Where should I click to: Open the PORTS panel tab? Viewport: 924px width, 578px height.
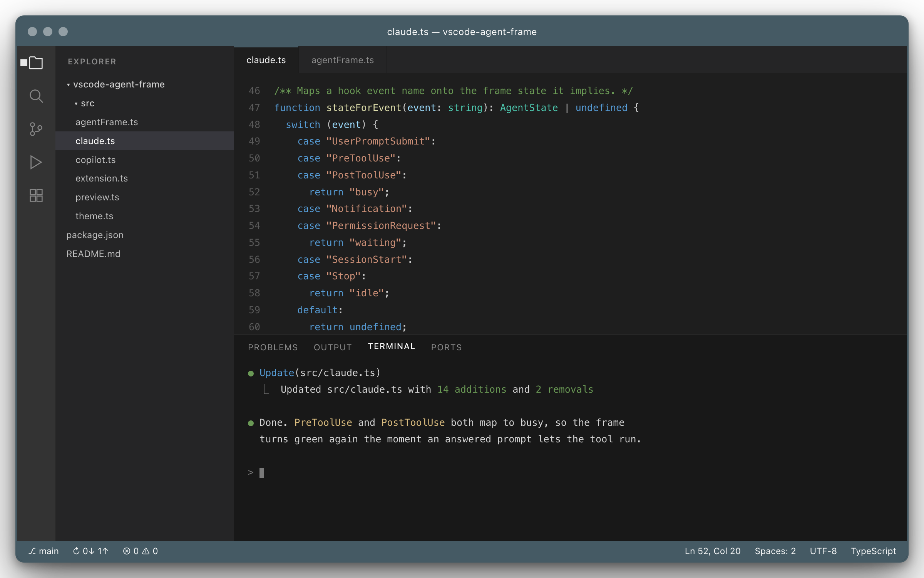click(x=446, y=347)
